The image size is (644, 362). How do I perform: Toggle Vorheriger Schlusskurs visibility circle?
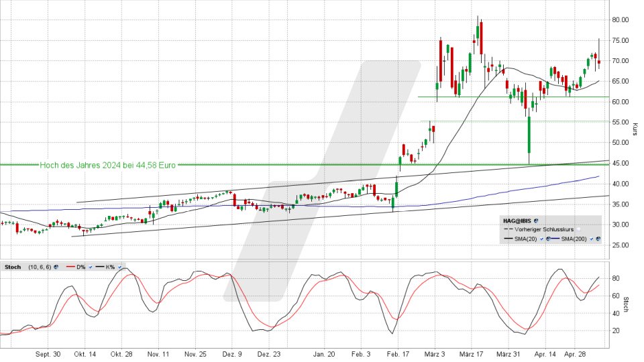pyautogui.click(x=578, y=229)
